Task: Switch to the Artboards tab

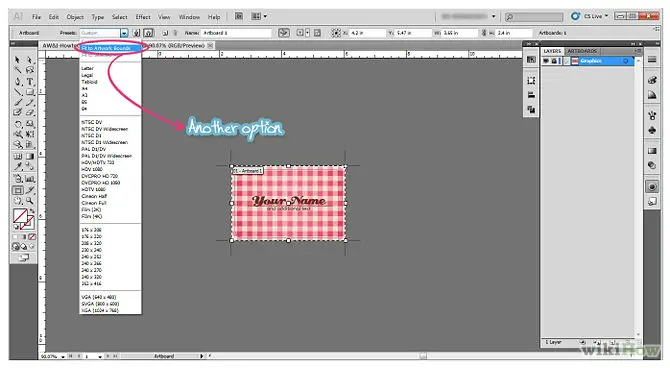Action: tap(582, 51)
